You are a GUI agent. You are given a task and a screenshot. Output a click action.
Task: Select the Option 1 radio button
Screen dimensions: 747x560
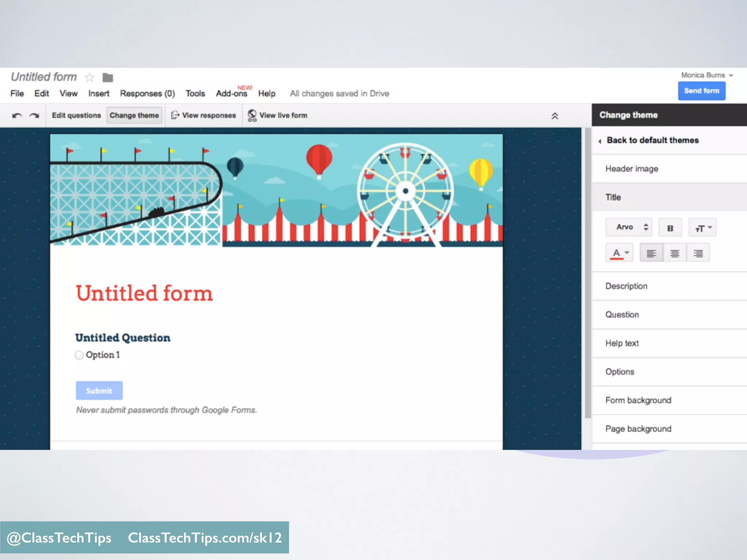79,355
